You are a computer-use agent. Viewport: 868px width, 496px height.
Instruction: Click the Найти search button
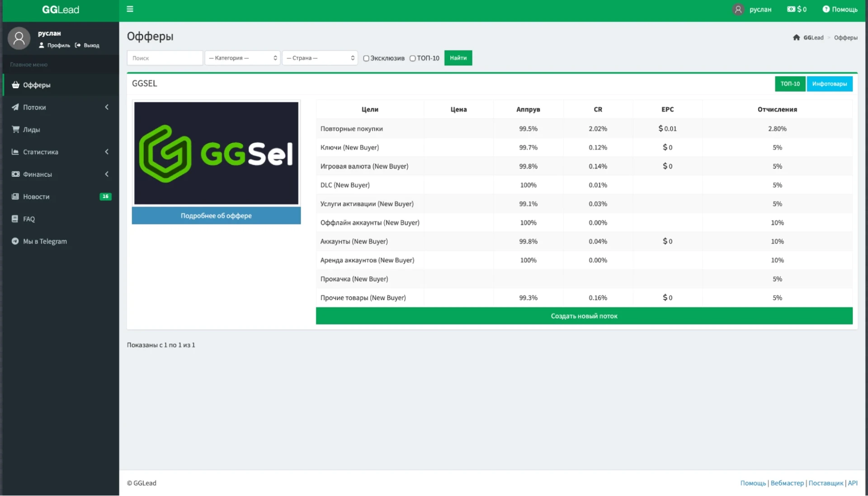tap(458, 58)
